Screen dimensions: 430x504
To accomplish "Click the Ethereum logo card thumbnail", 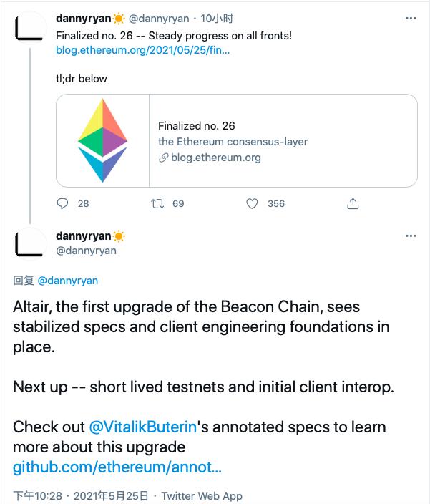I will 102,140.
